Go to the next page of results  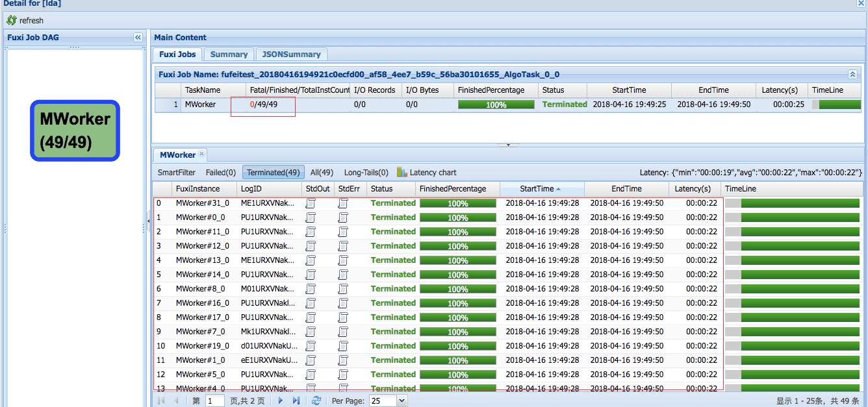click(x=281, y=401)
